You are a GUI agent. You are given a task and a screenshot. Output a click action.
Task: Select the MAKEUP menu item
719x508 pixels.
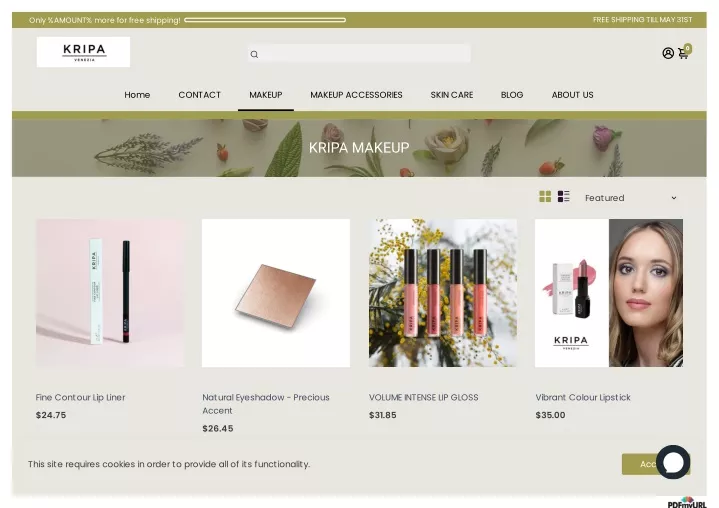click(266, 95)
